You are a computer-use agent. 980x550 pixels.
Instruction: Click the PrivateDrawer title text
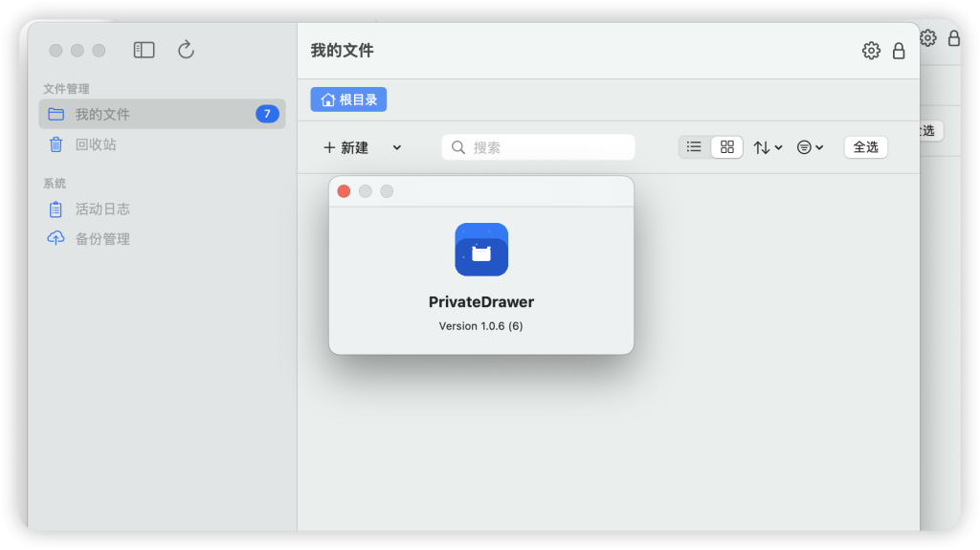(x=481, y=302)
